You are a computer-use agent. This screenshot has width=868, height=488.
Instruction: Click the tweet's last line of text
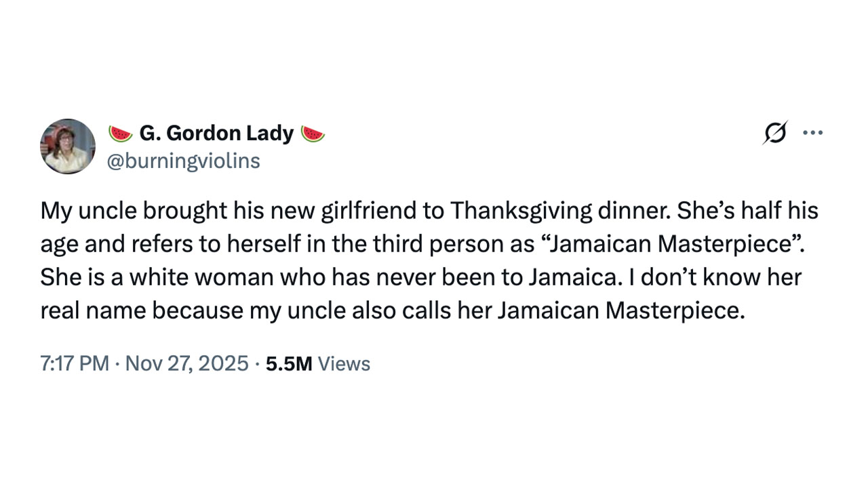(x=392, y=311)
